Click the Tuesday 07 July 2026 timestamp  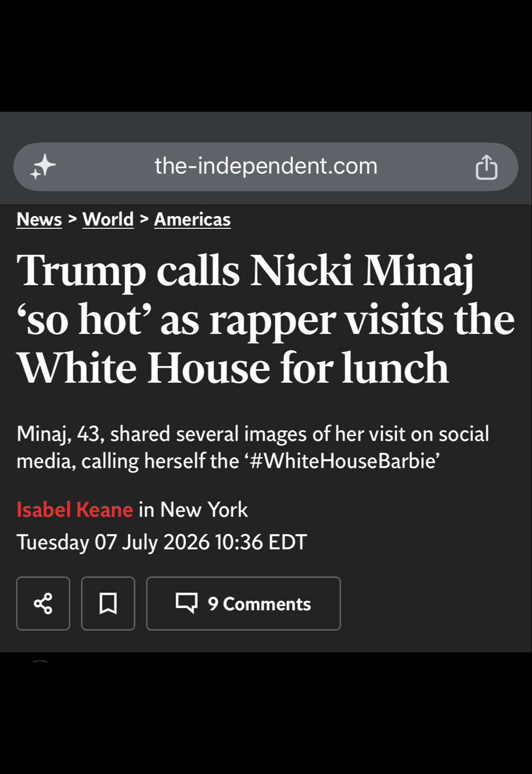click(x=161, y=542)
